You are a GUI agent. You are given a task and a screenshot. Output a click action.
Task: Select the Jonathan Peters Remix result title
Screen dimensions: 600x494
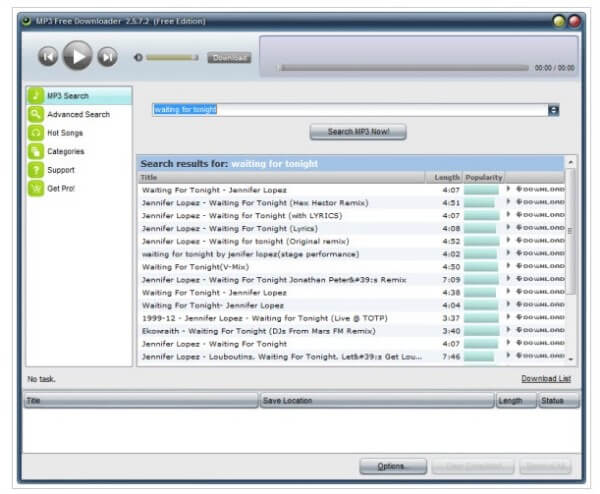274,280
